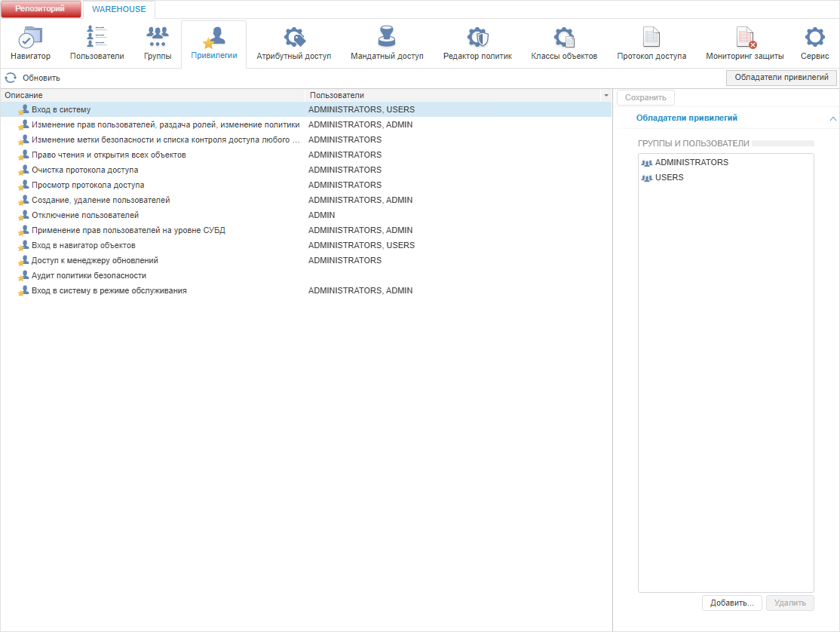Select row Аудит политики безопасности
The image size is (840, 632).
(x=306, y=276)
